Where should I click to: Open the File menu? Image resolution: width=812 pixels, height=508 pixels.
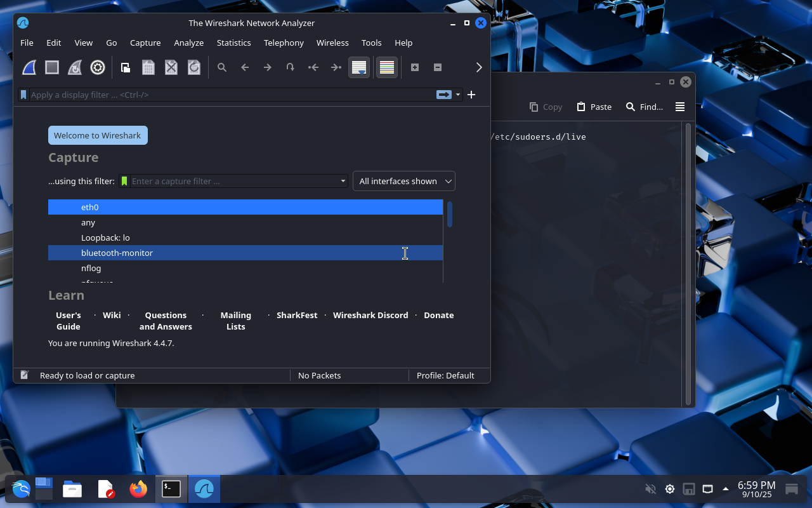click(27, 43)
